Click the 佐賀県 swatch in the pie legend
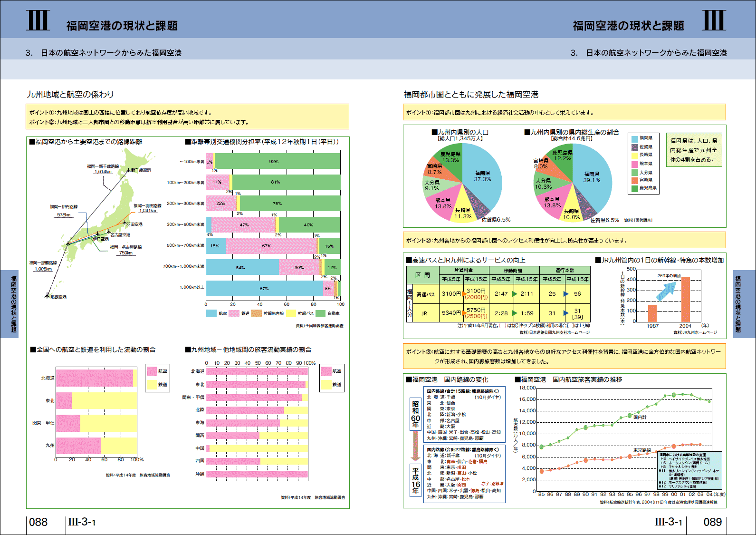 pos(634,147)
